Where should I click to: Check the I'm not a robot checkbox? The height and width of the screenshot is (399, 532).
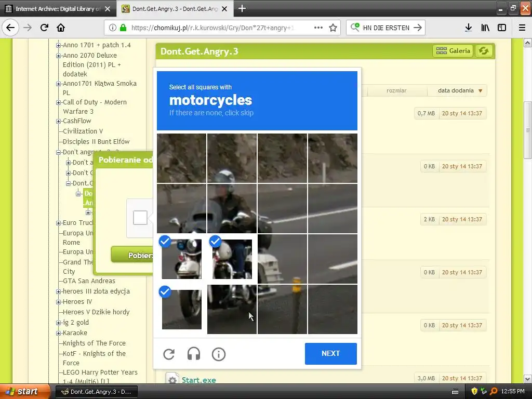140,218
